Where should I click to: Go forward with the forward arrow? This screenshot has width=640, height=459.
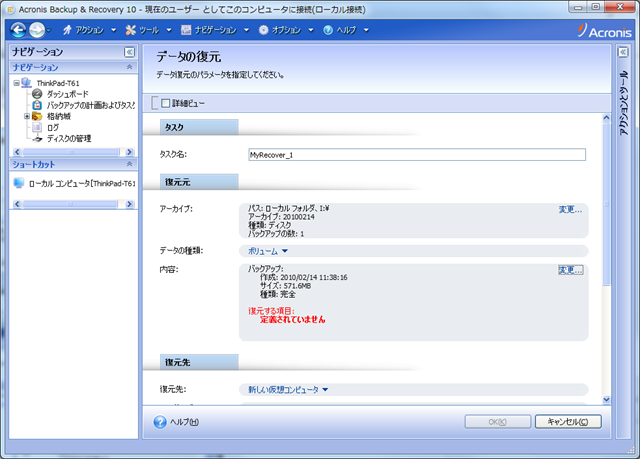pyautogui.click(x=37, y=30)
